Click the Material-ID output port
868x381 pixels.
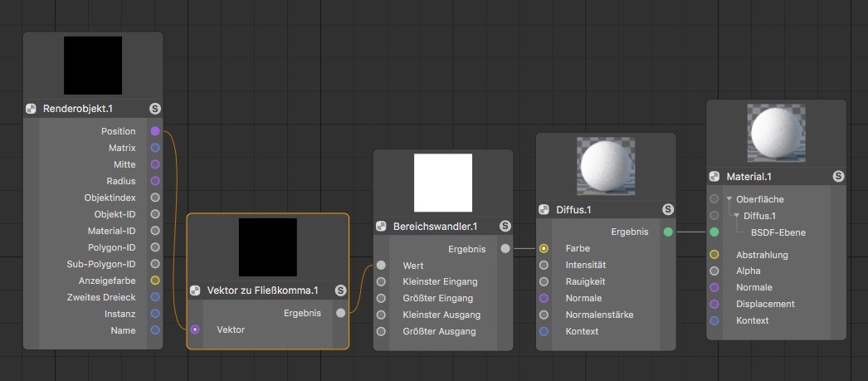tap(155, 231)
